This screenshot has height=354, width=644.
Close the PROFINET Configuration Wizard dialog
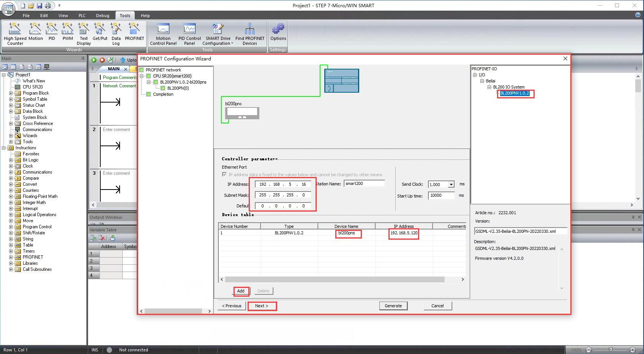565,58
